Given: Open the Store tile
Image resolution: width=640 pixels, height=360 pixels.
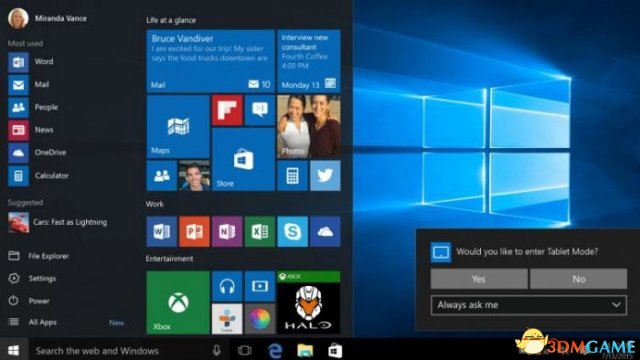Looking at the screenshot, I should 243,159.
